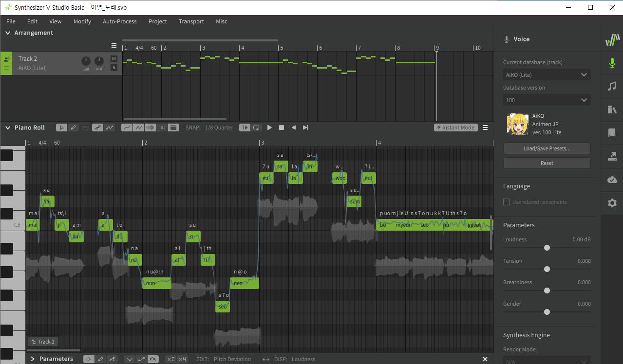Click the Loudness slider handle
The image size is (623, 364).
pyautogui.click(x=547, y=248)
